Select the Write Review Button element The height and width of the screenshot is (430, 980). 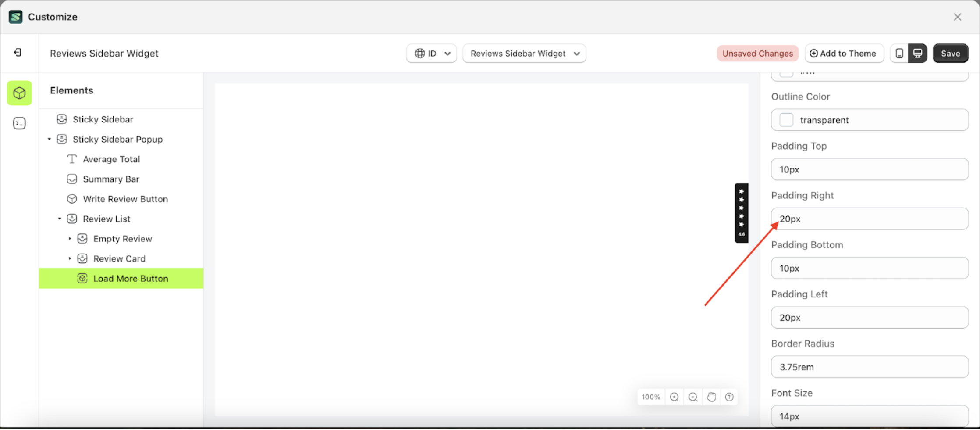[125, 199]
